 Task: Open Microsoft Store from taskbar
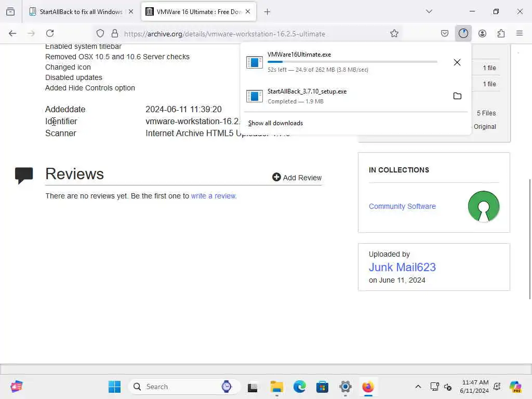[322, 387]
